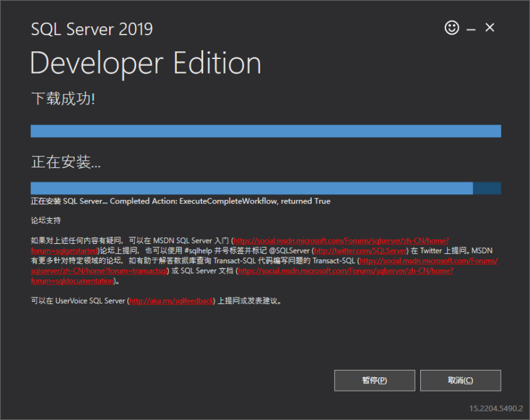
Task: Minimize the SQL Server installer window
Action: pos(471,30)
